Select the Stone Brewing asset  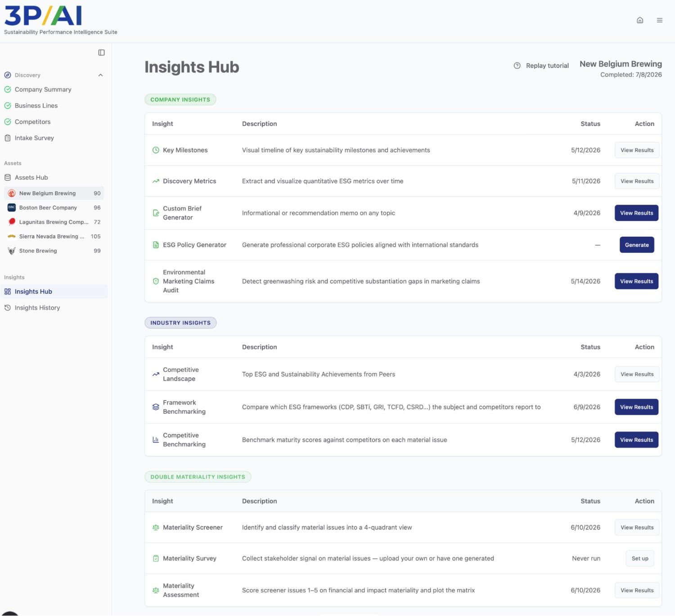coord(54,251)
